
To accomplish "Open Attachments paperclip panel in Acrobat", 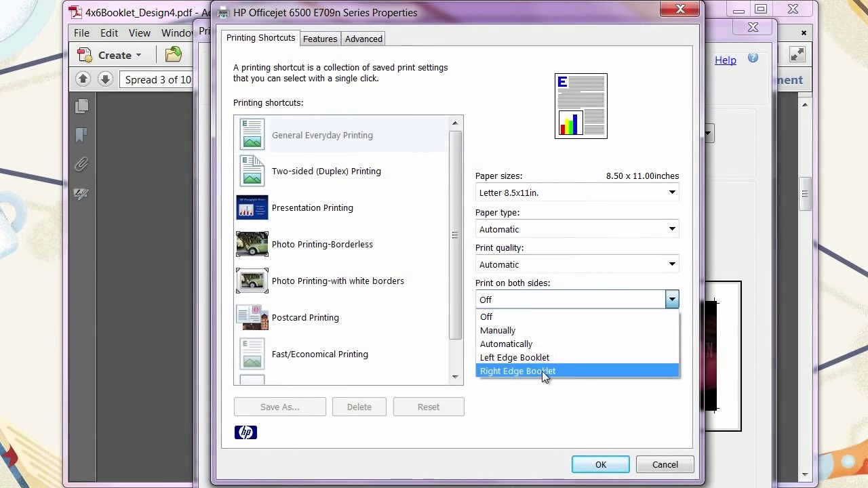I will pyautogui.click(x=81, y=164).
